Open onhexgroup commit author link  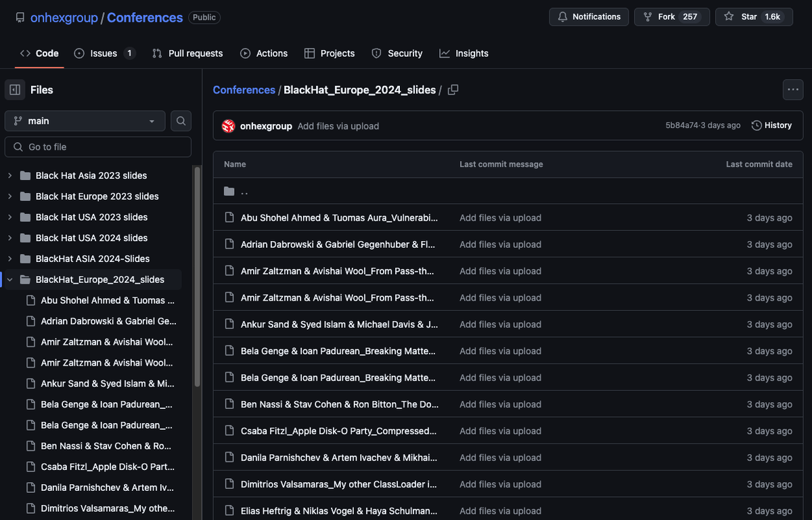(x=266, y=126)
